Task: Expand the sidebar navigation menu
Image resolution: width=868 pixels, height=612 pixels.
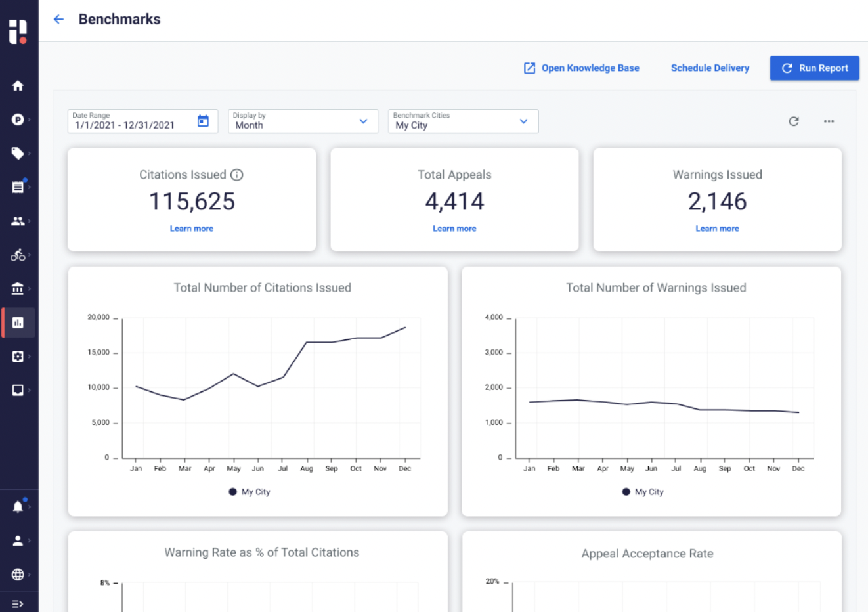Action: (x=18, y=603)
